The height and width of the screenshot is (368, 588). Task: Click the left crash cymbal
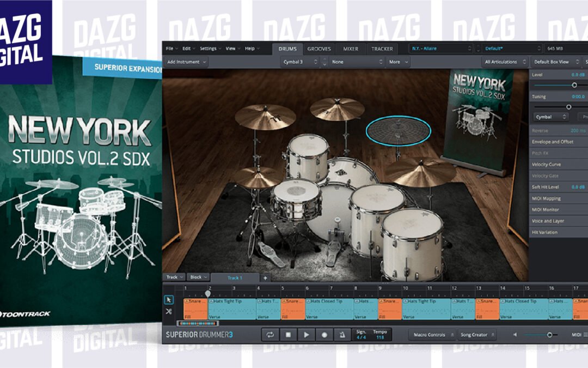pos(265,118)
